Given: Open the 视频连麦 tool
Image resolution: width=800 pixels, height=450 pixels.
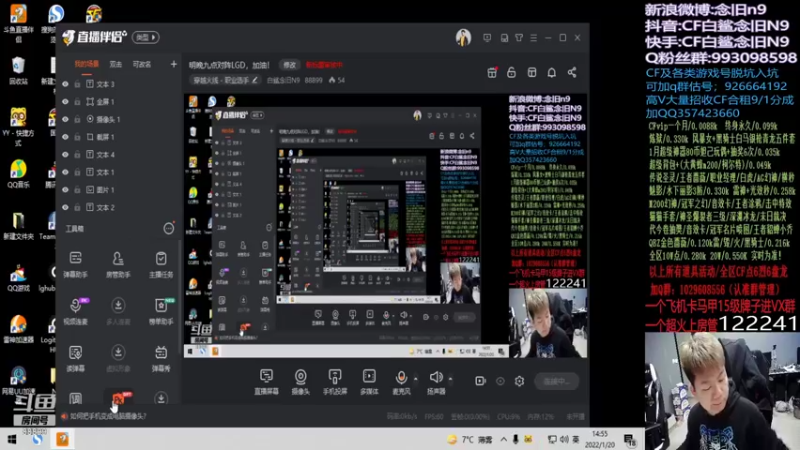Looking at the screenshot, I should (x=76, y=311).
